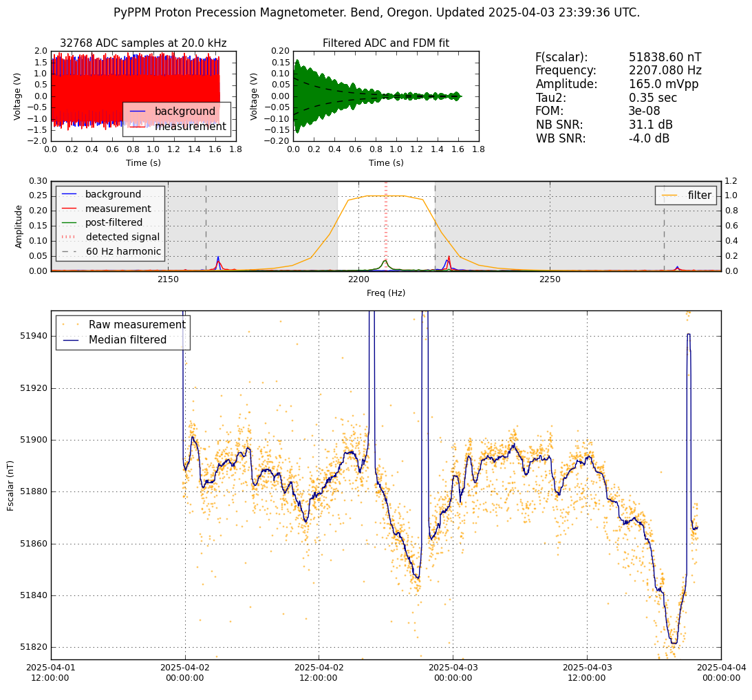Select the "Raw measurement" legend entry
The width and height of the screenshot is (752, 700).
(137, 324)
